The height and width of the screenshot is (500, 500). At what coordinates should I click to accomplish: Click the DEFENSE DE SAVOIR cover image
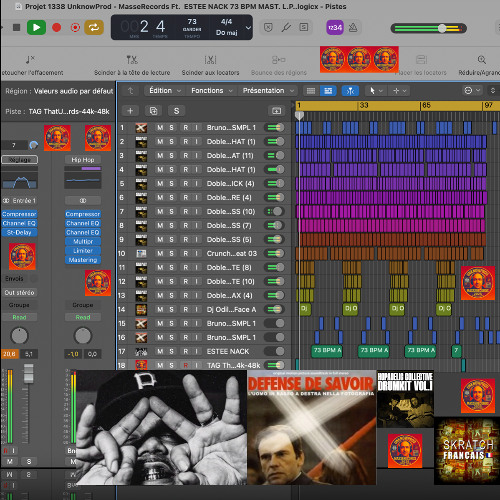click(x=311, y=427)
